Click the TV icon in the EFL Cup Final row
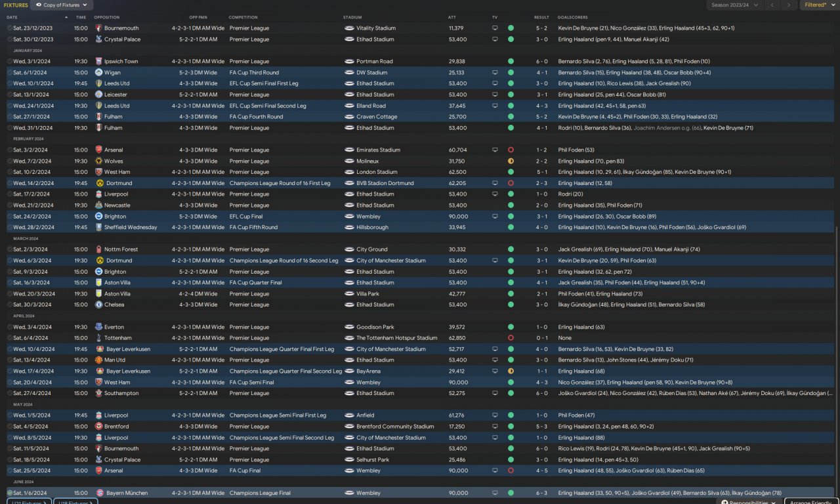The height and width of the screenshot is (504, 840). click(x=495, y=217)
